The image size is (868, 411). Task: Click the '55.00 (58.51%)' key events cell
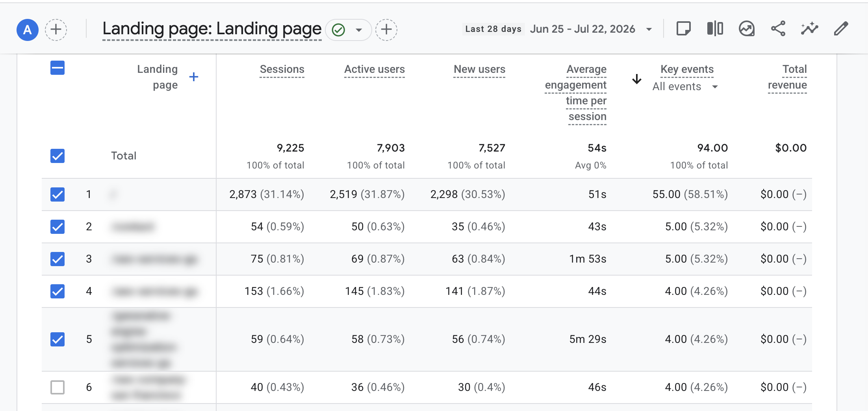click(x=690, y=194)
